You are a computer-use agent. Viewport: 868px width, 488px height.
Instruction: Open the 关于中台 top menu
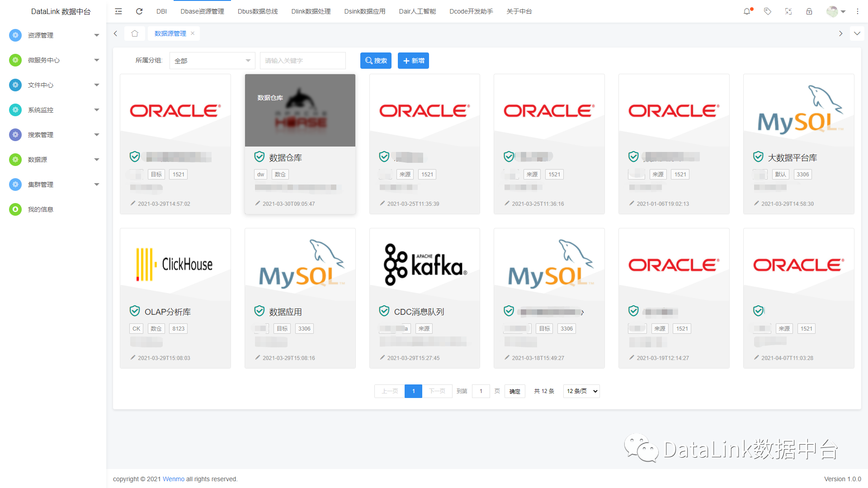519,11
